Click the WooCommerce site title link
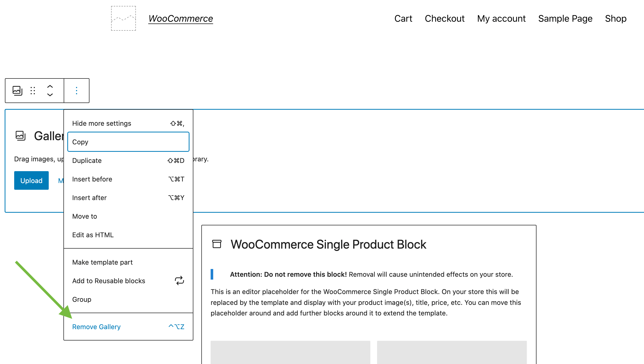This screenshot has width=644, height=364. (x=181, y=18)
